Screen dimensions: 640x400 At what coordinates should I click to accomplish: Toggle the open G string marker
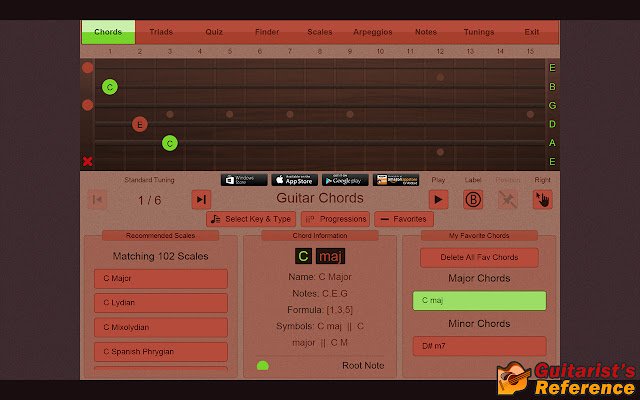click(x=87, y=105)
